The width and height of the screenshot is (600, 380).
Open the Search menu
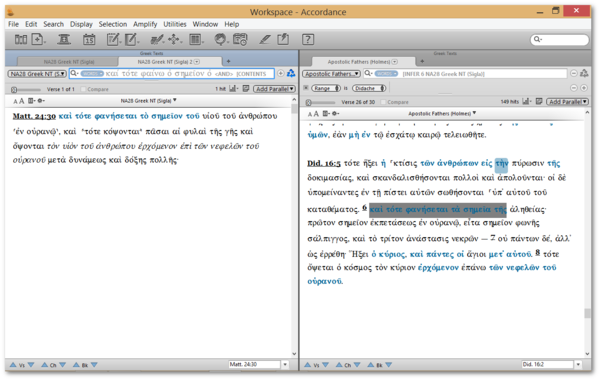54,24
